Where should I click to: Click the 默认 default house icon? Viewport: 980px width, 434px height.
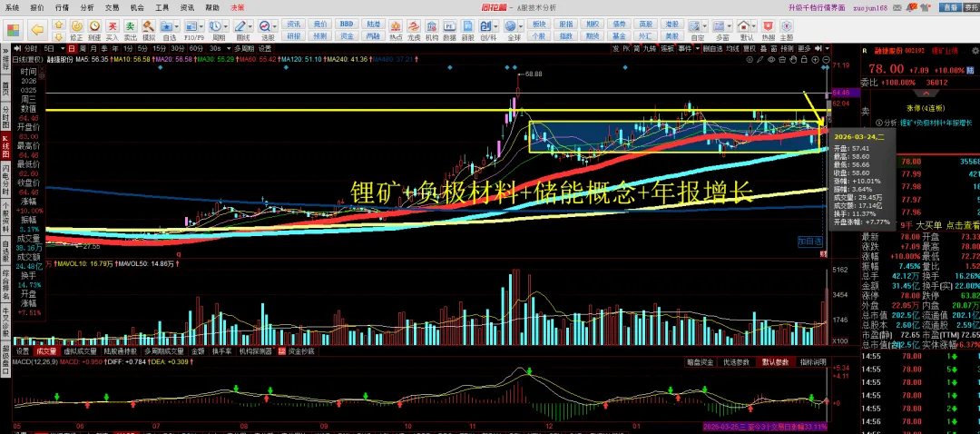pyautogui.click(x=743, y=26)
